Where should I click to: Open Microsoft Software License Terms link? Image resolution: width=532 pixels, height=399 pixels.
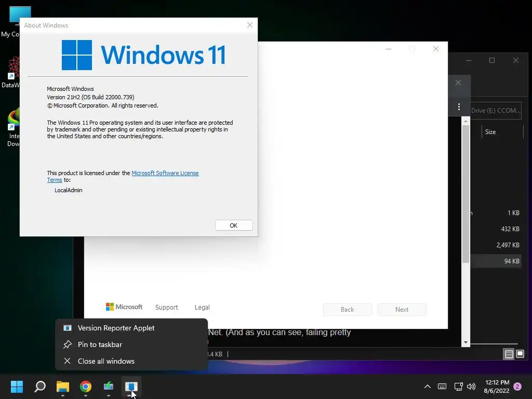[165, 173]
